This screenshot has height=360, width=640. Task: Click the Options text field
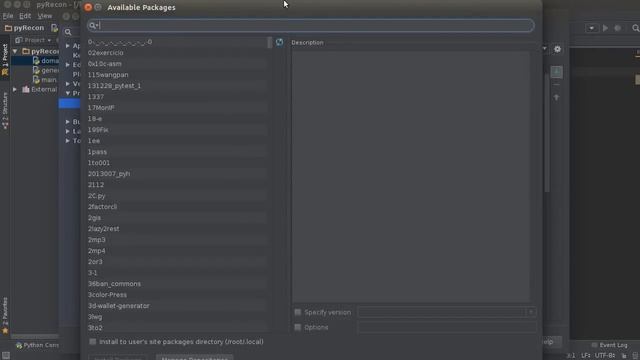tap(447, 327)
